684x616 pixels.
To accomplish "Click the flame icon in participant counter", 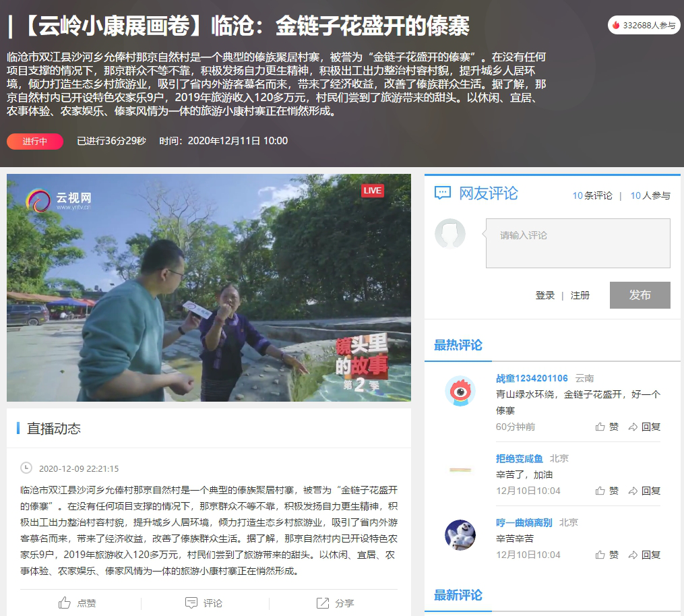I will tap(615, 25).
